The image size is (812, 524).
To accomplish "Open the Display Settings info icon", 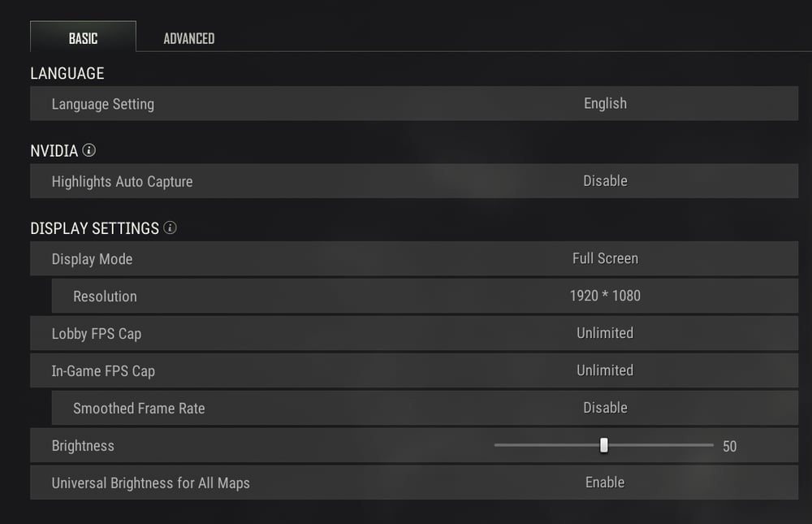I will click(170, 228).
